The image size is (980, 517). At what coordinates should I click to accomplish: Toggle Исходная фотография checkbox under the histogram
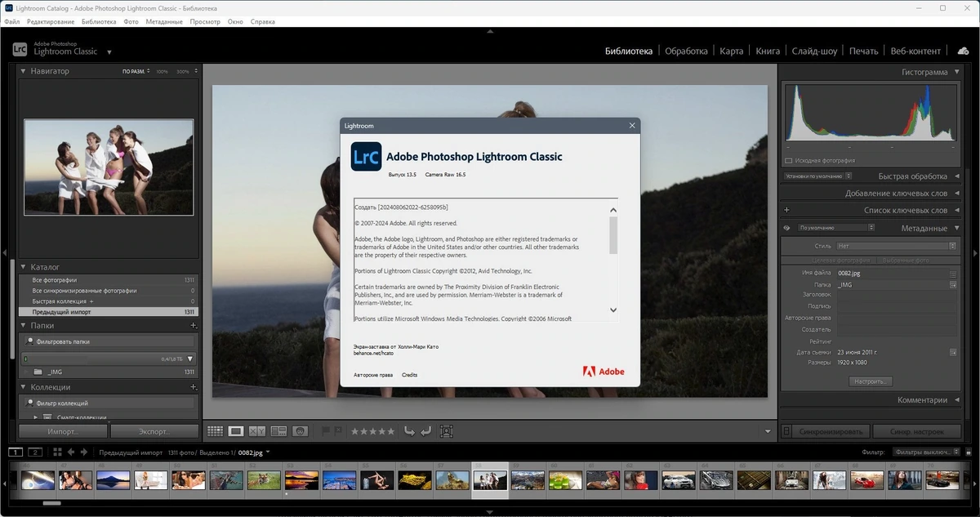click(x=789, y=161)
